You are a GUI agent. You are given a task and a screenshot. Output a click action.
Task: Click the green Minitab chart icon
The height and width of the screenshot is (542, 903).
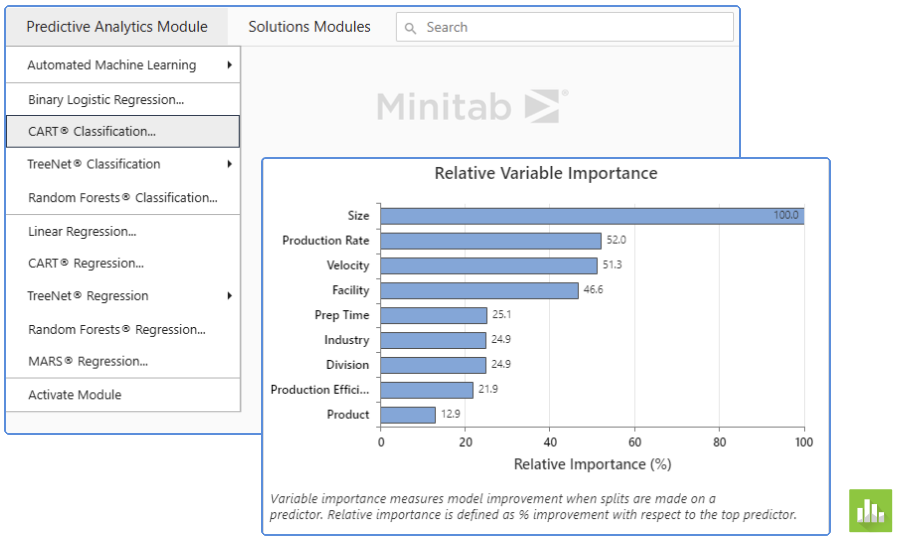(x=870, y=511)
